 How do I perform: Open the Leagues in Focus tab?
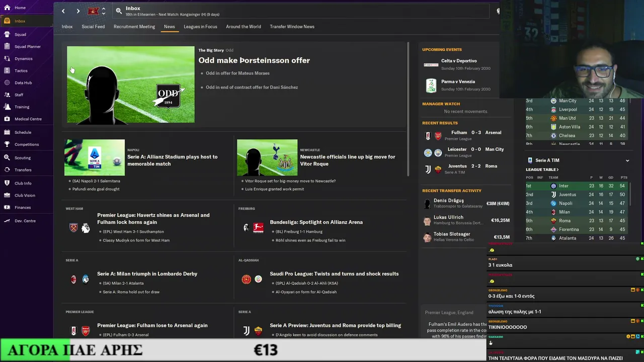pyautogui.click(x=200, y=27)
